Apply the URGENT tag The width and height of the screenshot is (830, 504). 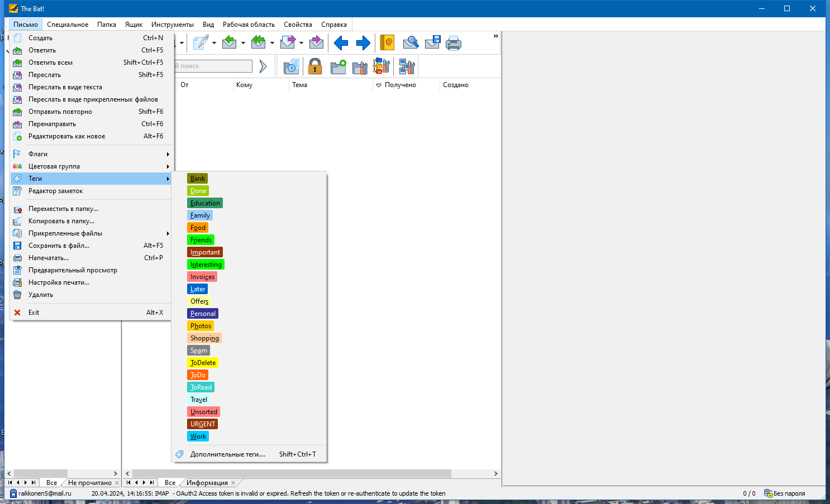(x=203, y=424)
